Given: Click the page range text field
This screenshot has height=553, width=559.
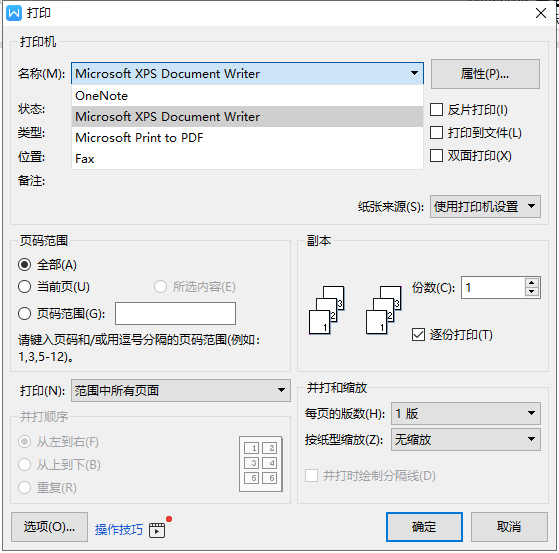Looking at the screenshot, I should [175, 313].
